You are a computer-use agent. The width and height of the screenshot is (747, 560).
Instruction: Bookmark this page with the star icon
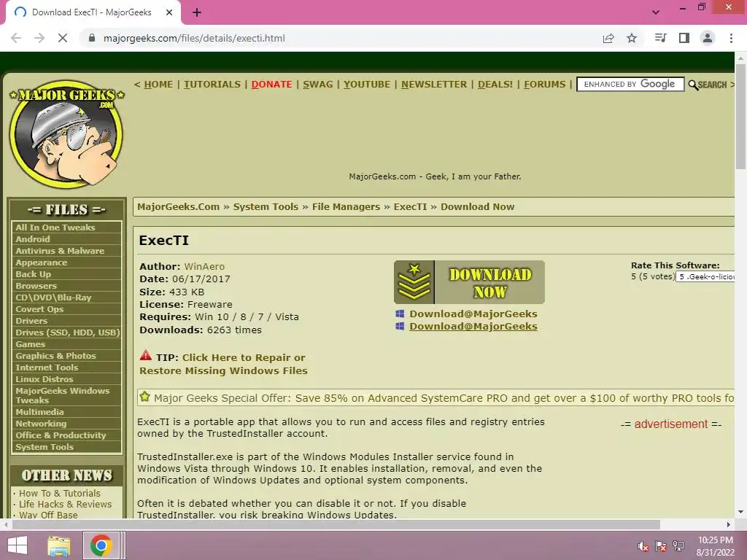tap(632, 38)
